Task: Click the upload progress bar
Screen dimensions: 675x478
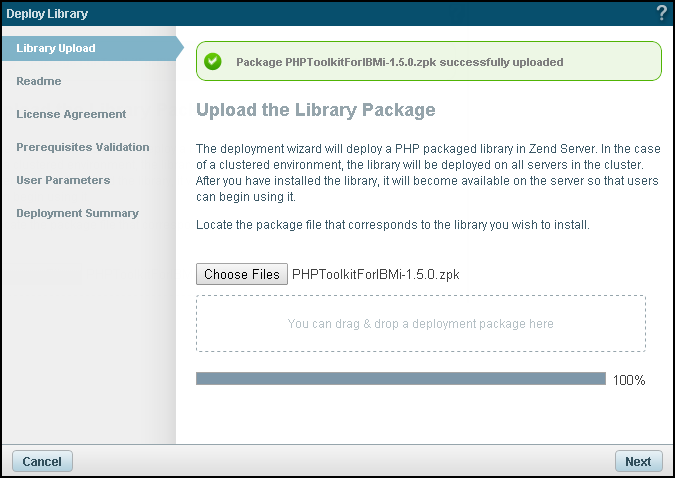Action: pos(401,379)
